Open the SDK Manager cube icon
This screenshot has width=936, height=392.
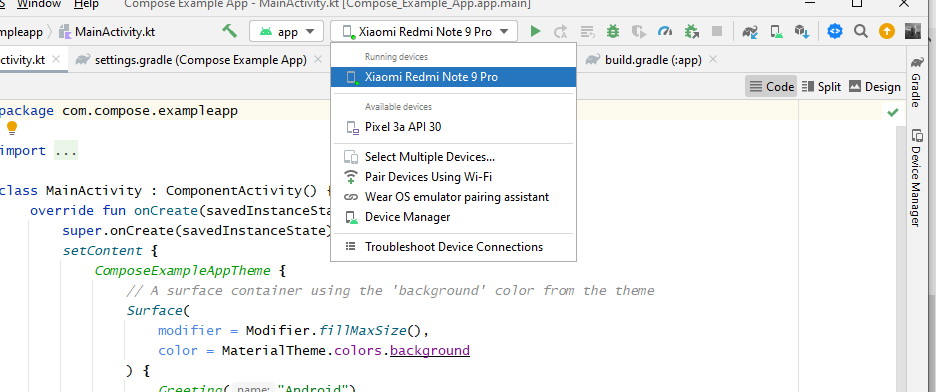[802, 32]
